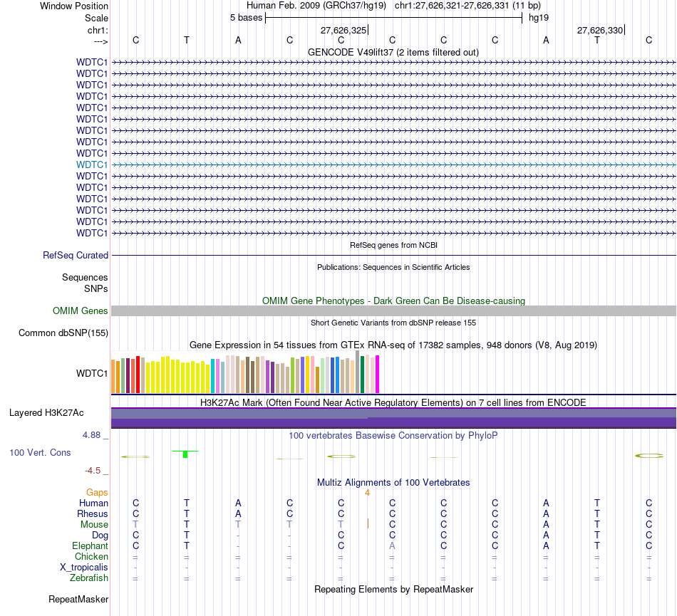
Task: Click the SNPs track label
Action: pyautogui.click(x=96, y=288)
